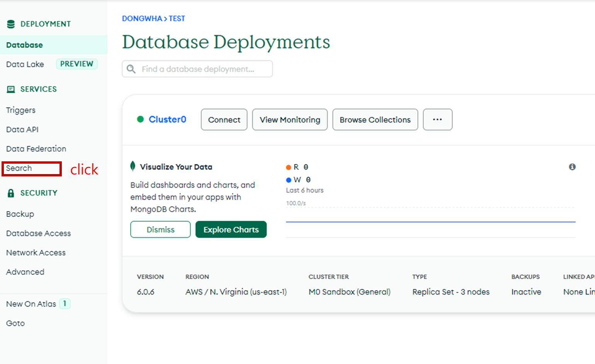The image size is (595, 364).
Task: Click the orange R reads legend dot
Action: (288, 167)
